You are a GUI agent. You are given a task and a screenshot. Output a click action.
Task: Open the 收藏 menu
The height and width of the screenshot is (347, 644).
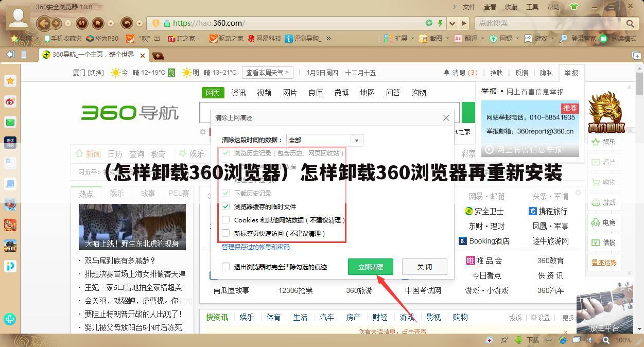511,7
